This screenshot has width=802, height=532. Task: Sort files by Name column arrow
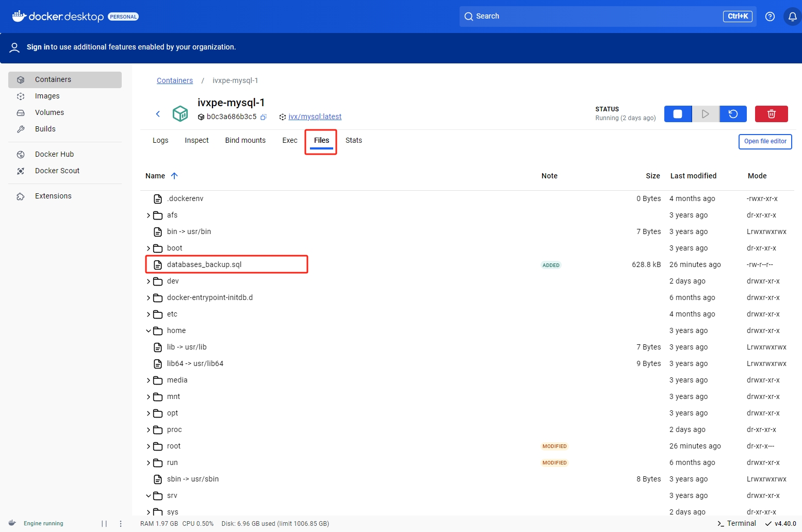point(174,176)
